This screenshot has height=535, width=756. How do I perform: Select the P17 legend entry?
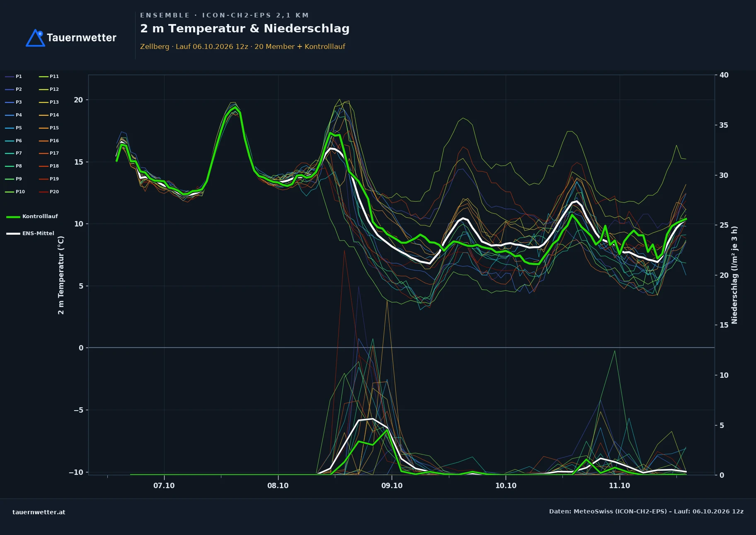49,153
